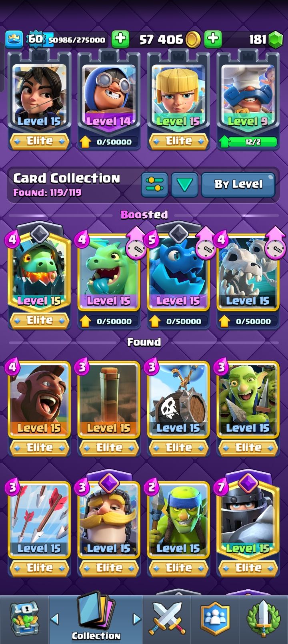The width and height of the screenshot is (288, 644).
Task: Tap the green gem currency icon
Action: click(275, 39)
